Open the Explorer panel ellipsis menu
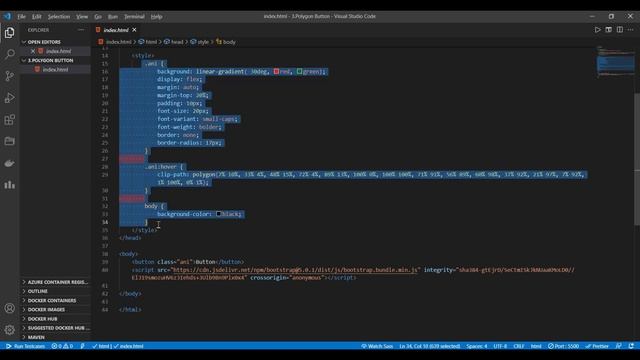640x360 pixels. click(81, 30)
